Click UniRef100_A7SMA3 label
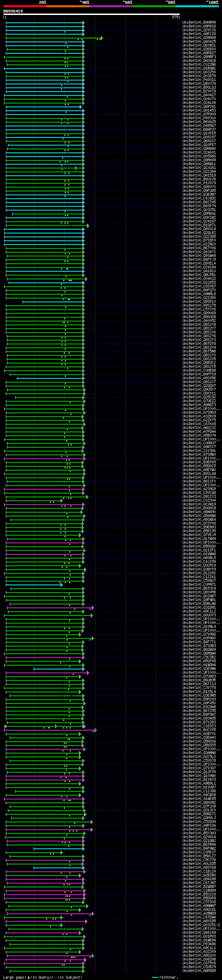The height and width of the screenshot is (980, 222). click(199, 412)
